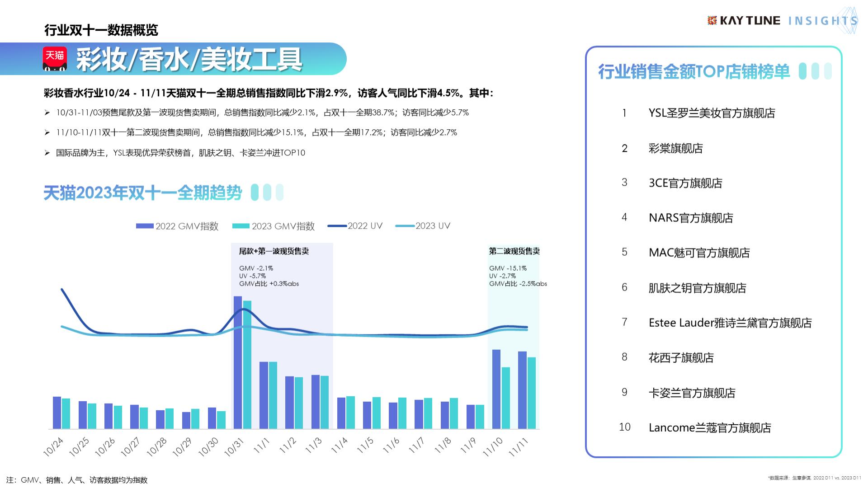Image resolution: width=868 pixels, height=488 pixels.
Task: Click the 行业销售金额TOP店铺榜单 heading
Action: [694, 71]
